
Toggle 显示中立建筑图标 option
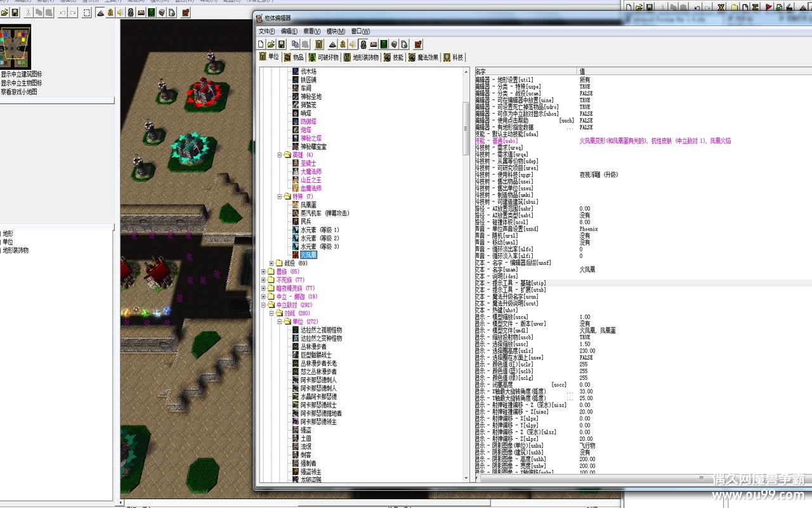(21, 74)
